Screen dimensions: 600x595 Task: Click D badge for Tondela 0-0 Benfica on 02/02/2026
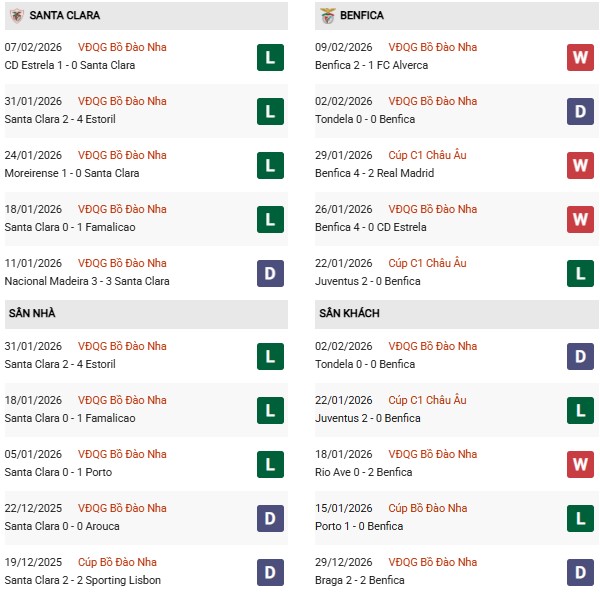click(x=580, y=111)
